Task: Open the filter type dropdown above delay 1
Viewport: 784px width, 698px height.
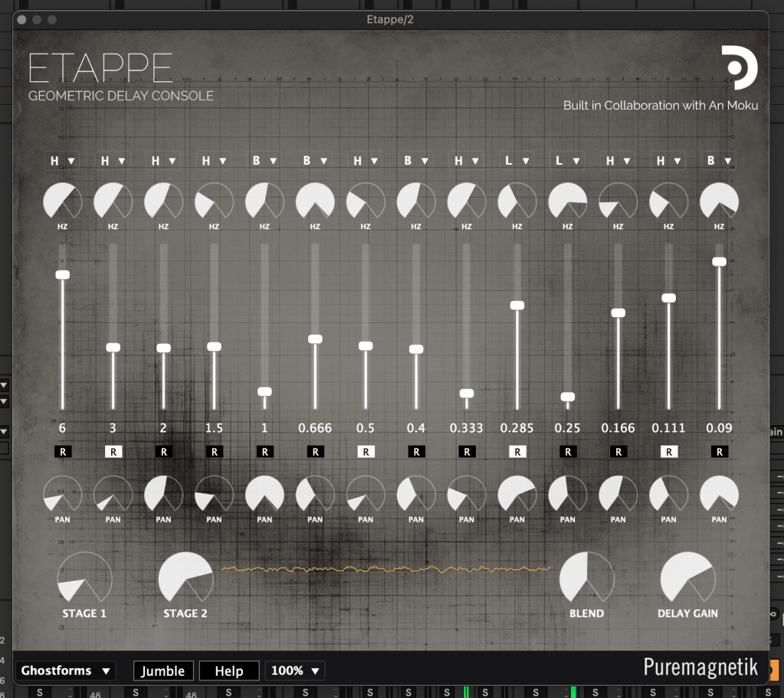Action: click(x=264, y=161)
